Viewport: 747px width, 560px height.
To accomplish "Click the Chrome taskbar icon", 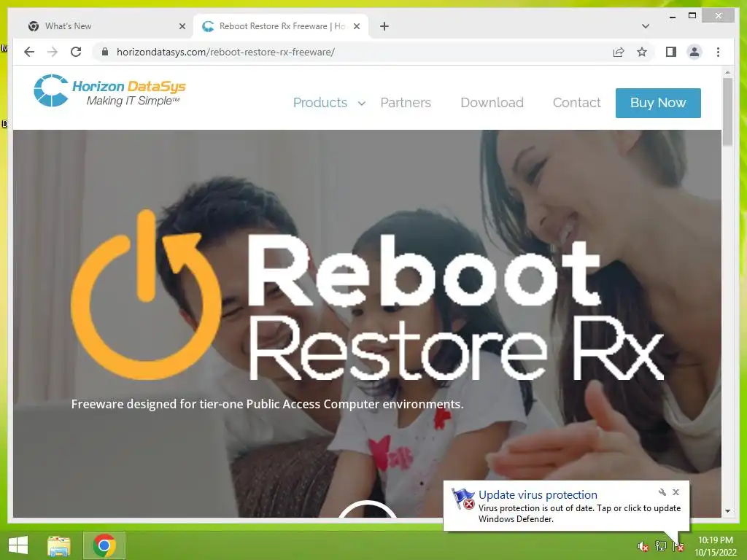I will [104, 545].
